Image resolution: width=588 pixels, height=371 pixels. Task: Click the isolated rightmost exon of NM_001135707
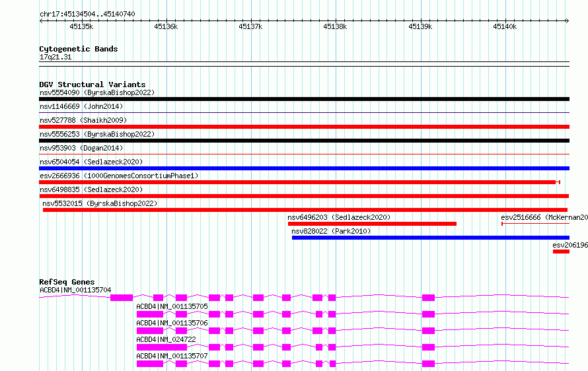point(428,364)
